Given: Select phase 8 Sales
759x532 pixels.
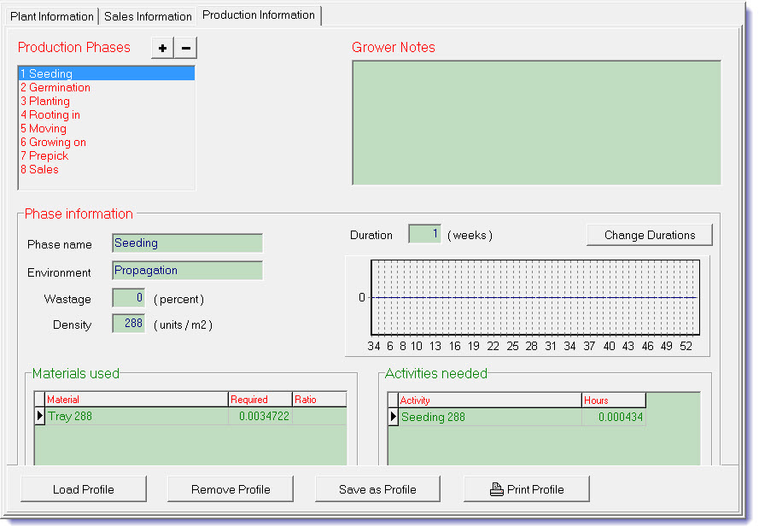Looking at the screenshot, I should [x=106, y=169].
